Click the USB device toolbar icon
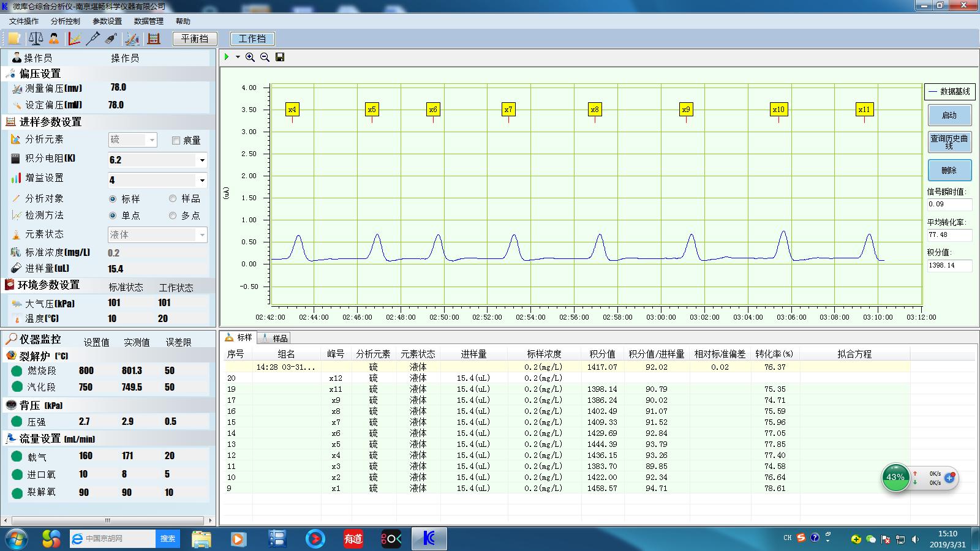Viewport: 980px width, 551px height. click(111, 39)
